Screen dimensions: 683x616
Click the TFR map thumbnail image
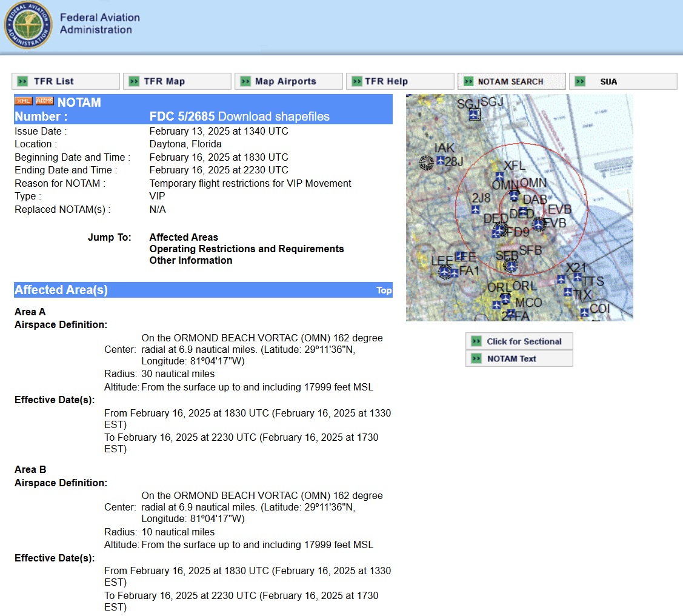coord(519,207)
